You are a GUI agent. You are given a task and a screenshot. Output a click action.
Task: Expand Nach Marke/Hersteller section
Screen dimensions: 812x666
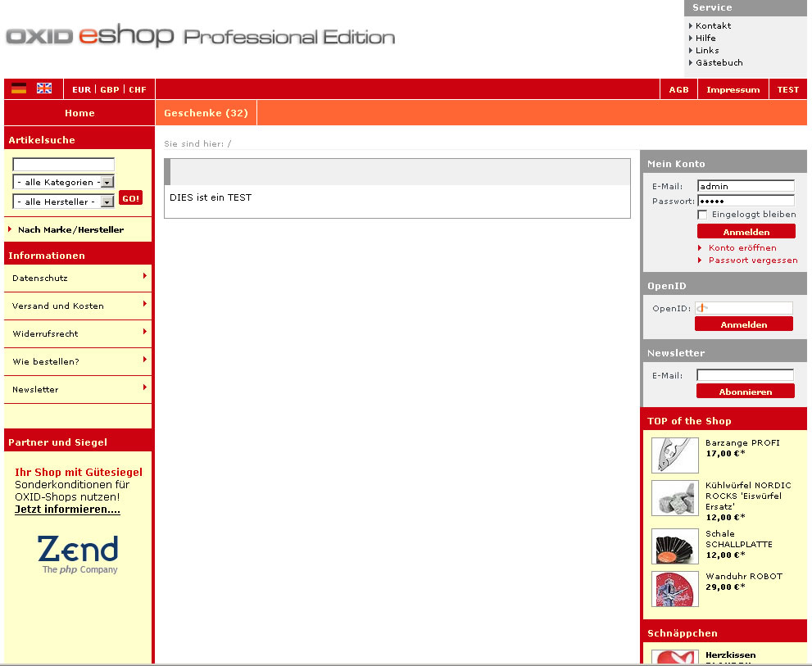[70, 229]
